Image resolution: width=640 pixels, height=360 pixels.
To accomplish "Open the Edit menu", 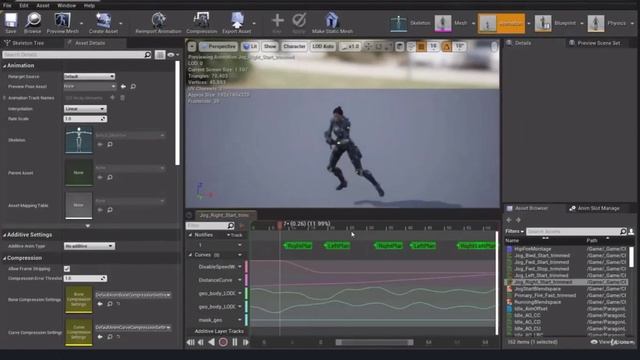I will 24,5.
